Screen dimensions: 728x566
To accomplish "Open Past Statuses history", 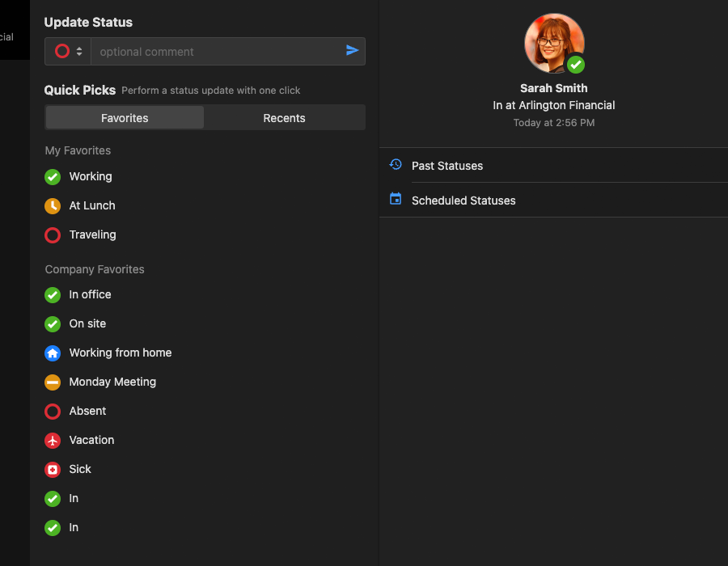I will pos(447,166).
